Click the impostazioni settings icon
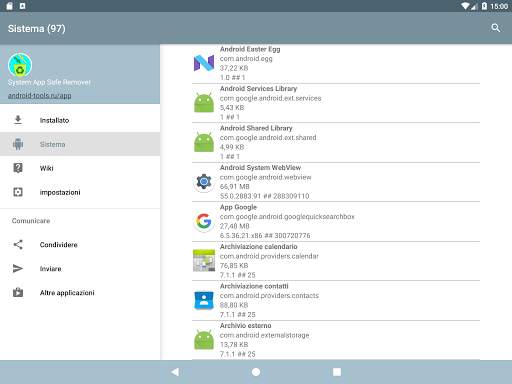 (x=18, y=192)
